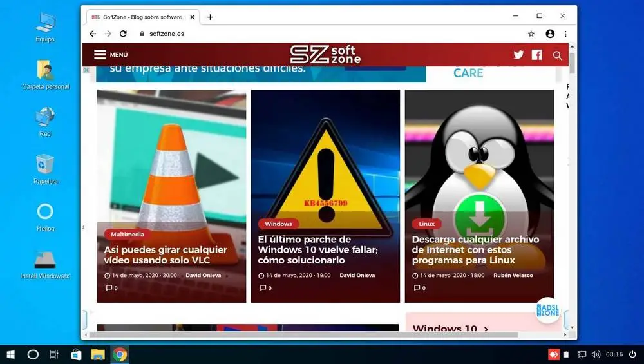Image resolution: width=644 pixels, height=364 pixels.
Task: Open the power button in the tray
Action: 632,354
